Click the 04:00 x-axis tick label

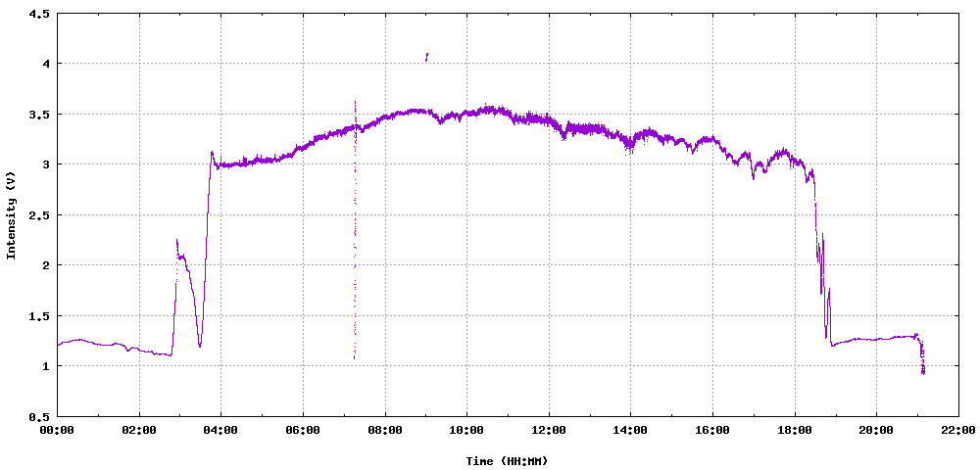(221, 430)
